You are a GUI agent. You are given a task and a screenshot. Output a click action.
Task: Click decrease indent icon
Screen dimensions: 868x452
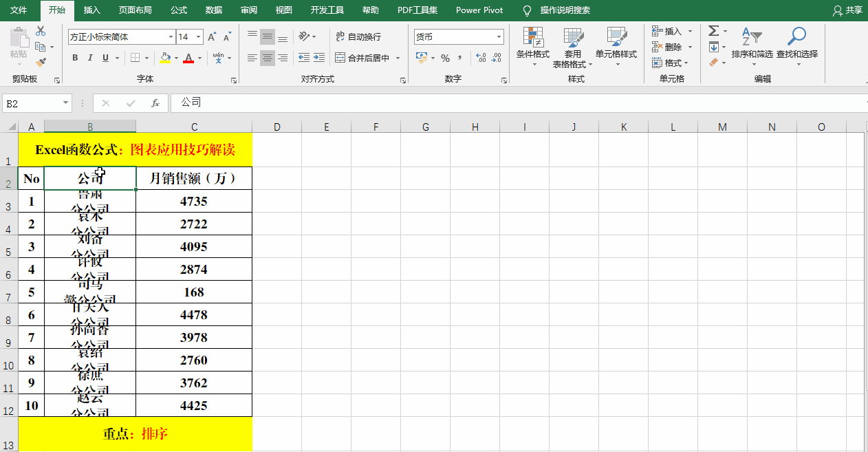(x=303, y=58)
